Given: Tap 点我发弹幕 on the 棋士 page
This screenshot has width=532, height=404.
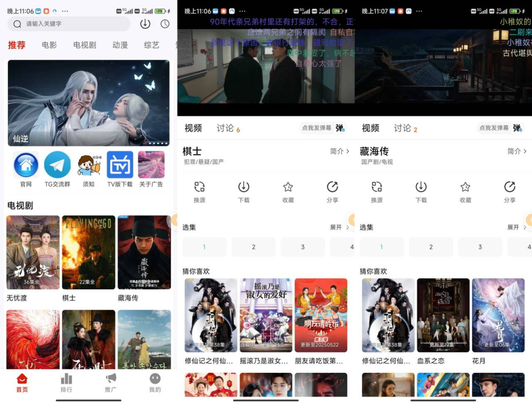Looking at the screenshot, I should tap(316, 128).
